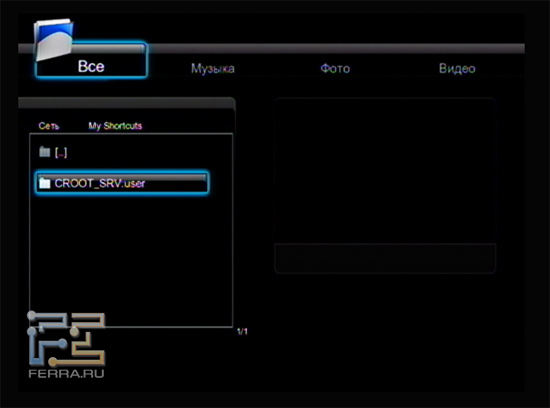Open the CROOT_SRV.user folder entry
The height and width of the screenshot is (408, 550).
pyautogui.click(x=100, y=183)
